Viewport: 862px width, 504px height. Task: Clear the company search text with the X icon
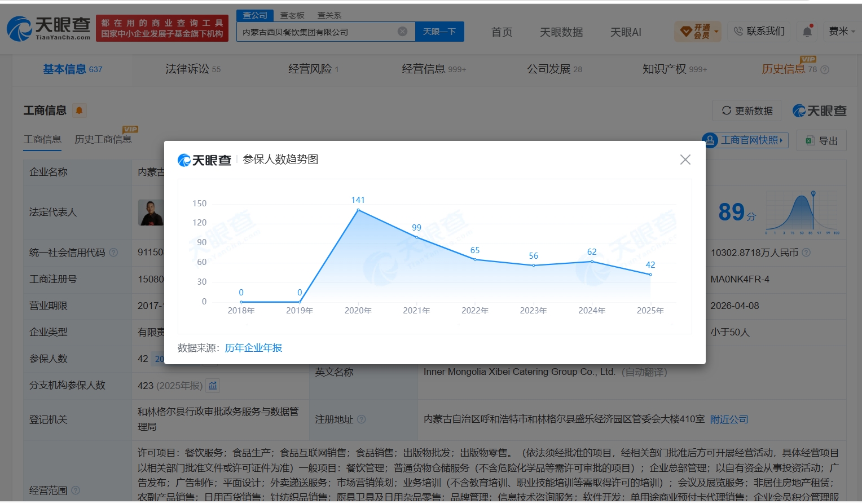(402, 32)
